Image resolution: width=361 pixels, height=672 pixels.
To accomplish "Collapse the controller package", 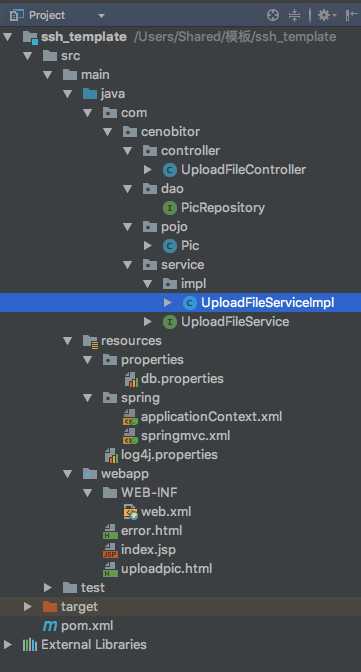I will tap(127, 151).
